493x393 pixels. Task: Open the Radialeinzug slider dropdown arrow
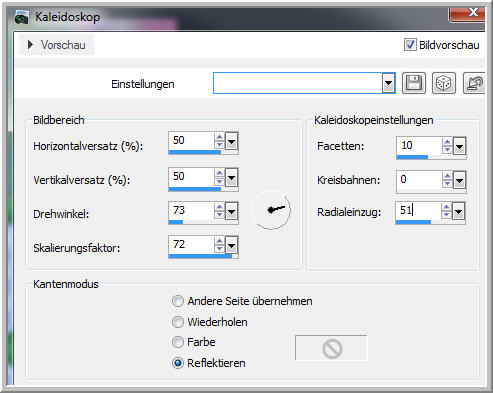tap(459, 211)
